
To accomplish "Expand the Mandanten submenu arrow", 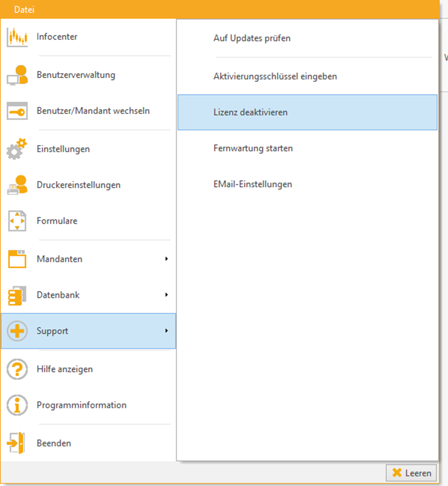I will (166, 259).
